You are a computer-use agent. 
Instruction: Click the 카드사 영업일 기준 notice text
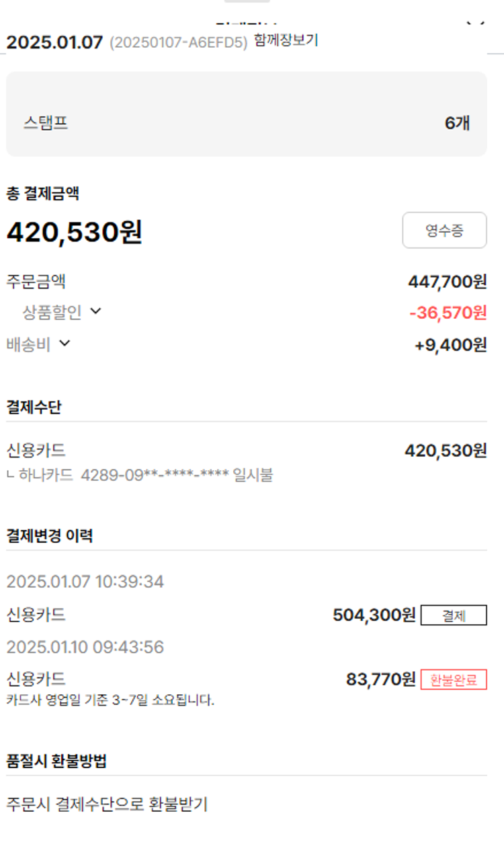110,700
